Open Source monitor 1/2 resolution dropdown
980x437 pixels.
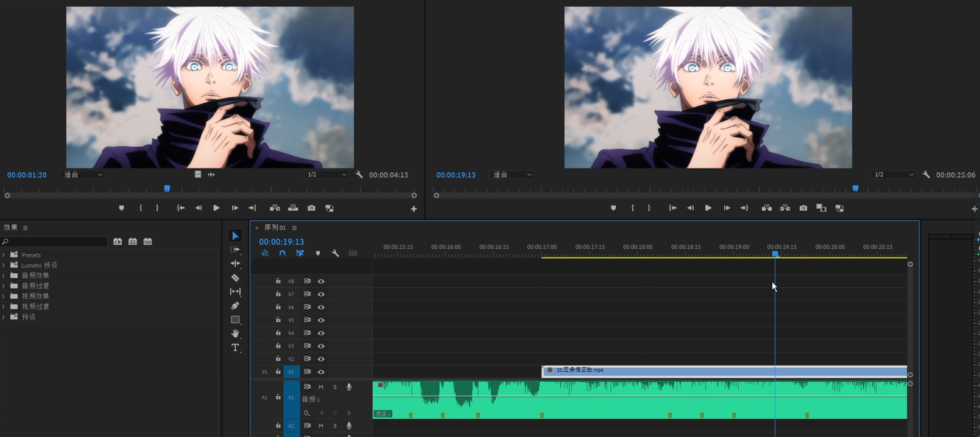pyautogui.click(x=326, y=175)
